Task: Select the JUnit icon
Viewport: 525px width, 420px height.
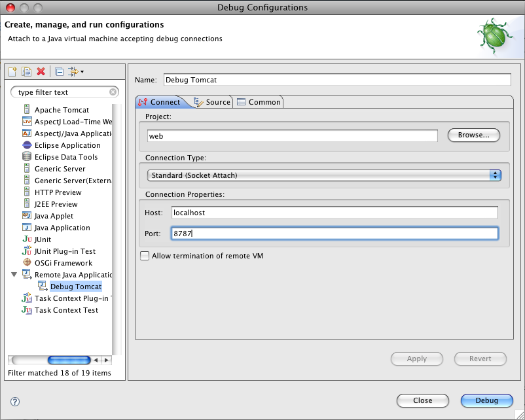Action: click(27, 239)
